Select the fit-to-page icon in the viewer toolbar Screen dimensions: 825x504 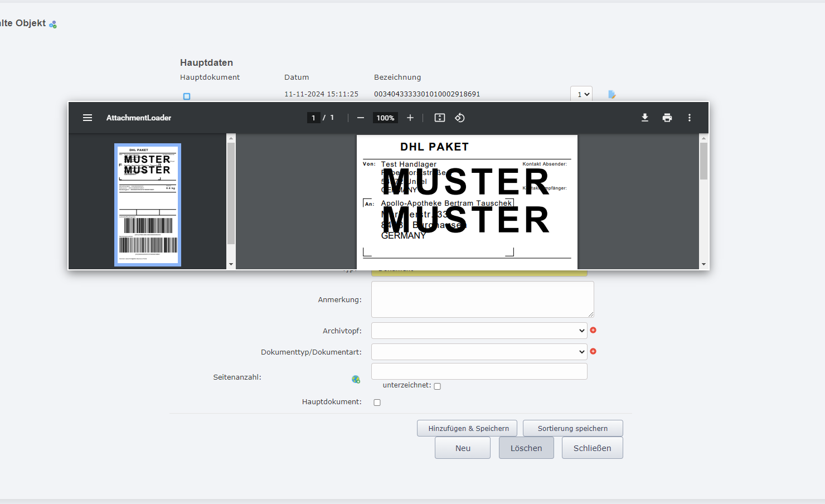pos(439,118)
